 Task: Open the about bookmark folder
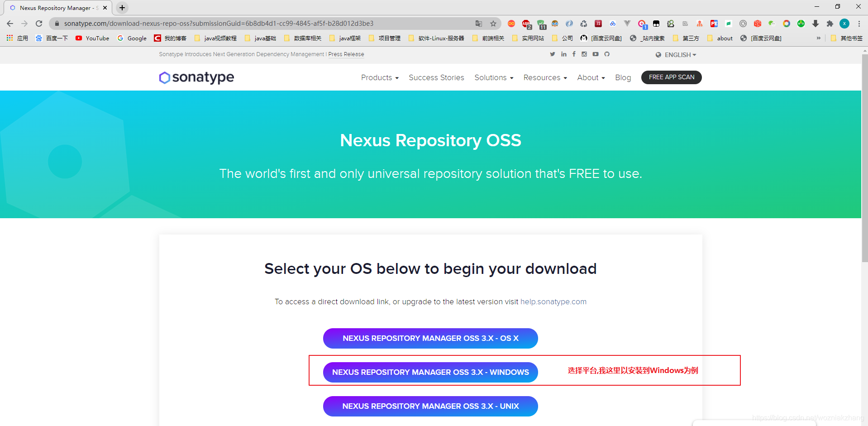coord(720,38)
